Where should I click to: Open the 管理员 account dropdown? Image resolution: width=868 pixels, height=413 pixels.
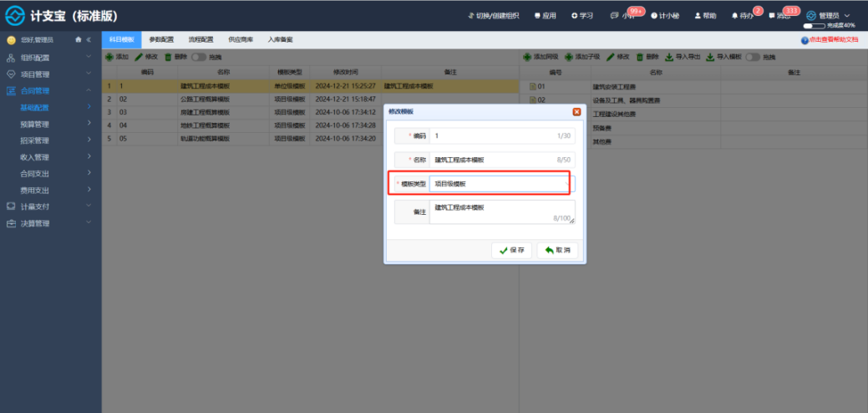[x=828, y=16]
